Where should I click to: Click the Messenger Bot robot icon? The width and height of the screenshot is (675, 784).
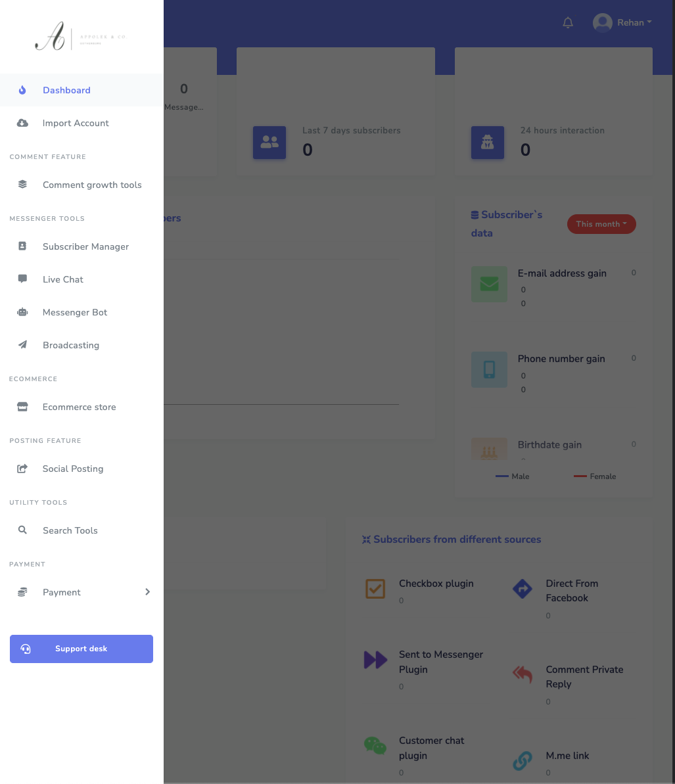22,312
